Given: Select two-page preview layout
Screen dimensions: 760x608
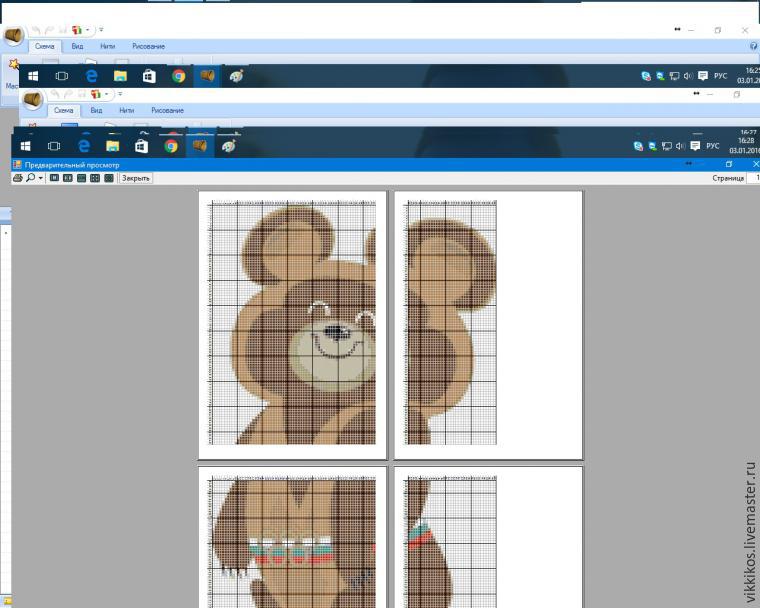Looking at the screenshot, I should [68, 178].
